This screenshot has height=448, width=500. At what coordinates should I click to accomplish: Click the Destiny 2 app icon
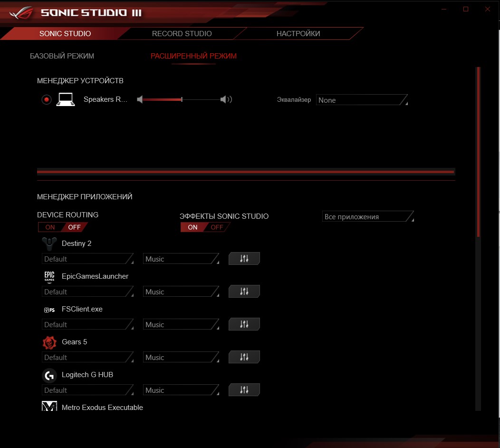coord(49,243)
